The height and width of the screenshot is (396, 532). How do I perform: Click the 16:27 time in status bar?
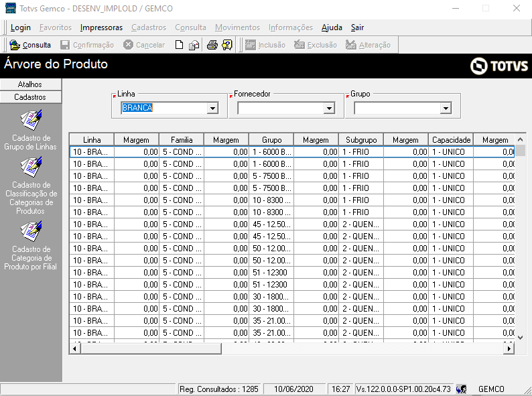pos(340,389)
